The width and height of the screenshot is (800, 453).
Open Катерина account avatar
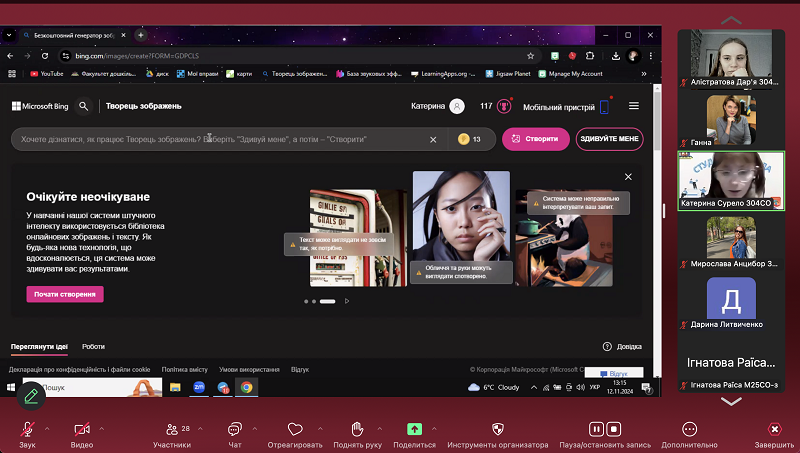tap(457, 106)
